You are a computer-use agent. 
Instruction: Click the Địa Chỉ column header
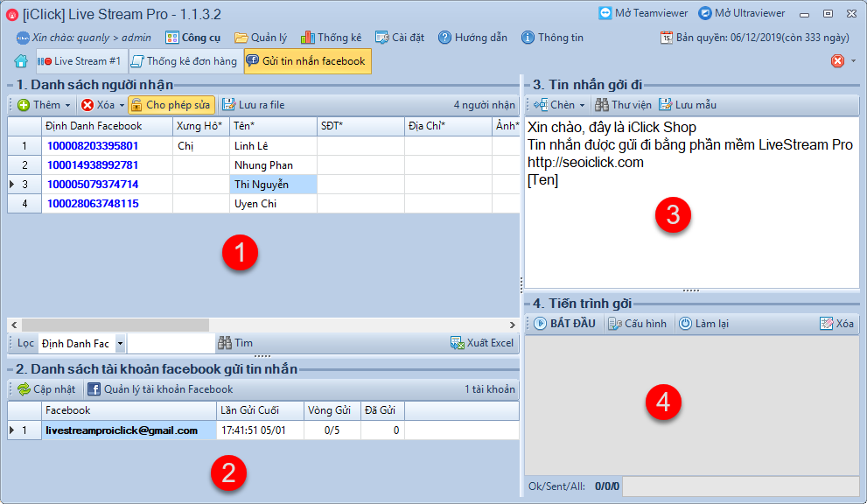point(449,126)
